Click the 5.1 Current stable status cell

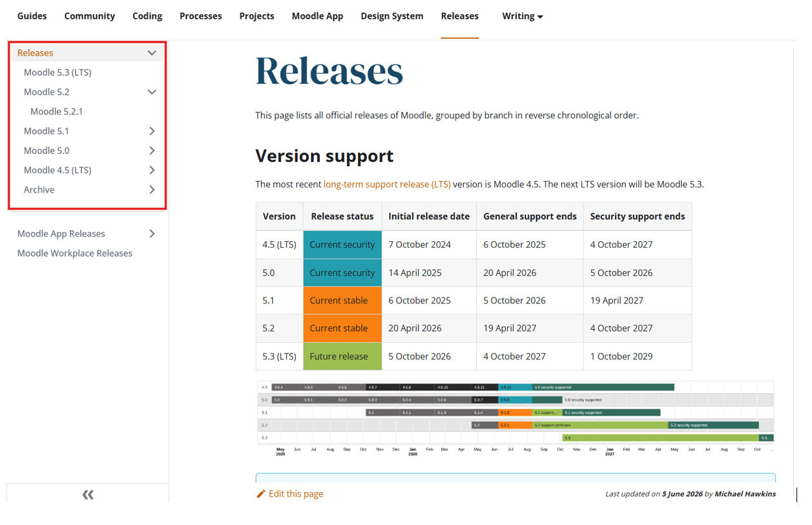coord(342,301)
